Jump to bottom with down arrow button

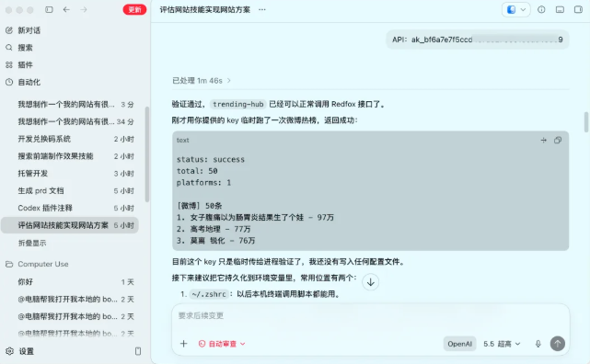(370, 282)
